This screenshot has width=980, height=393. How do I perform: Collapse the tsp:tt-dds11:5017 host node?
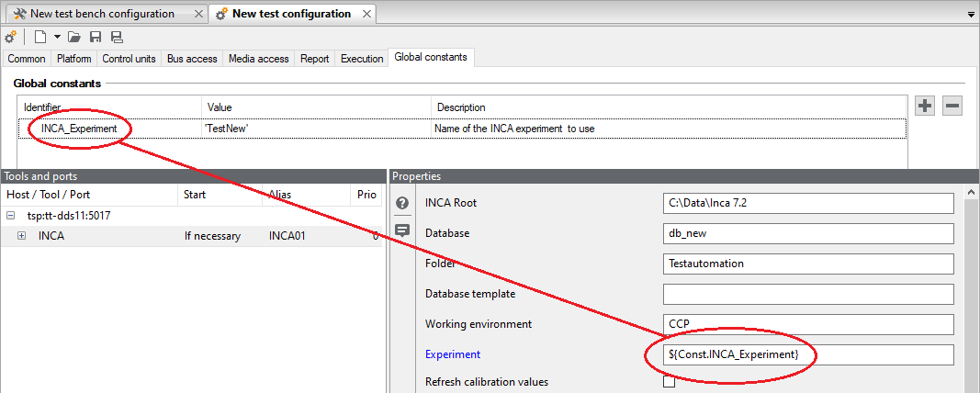[x=10, y=216]
